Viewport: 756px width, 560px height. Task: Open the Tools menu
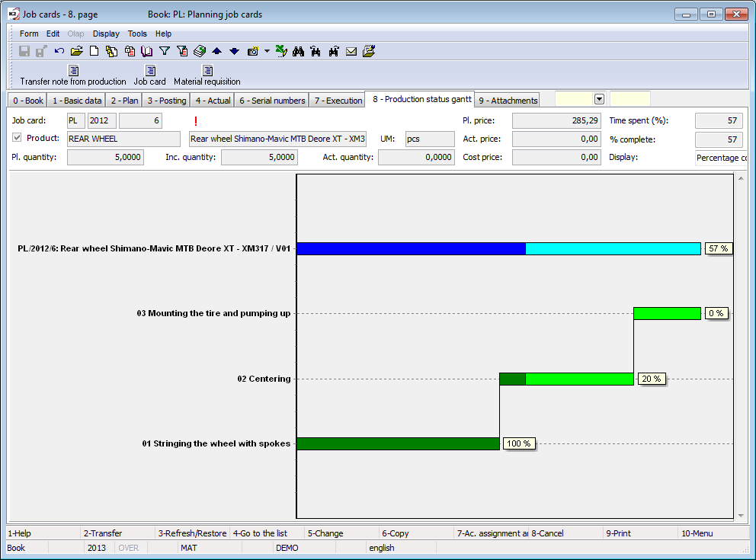pos(137,34)
